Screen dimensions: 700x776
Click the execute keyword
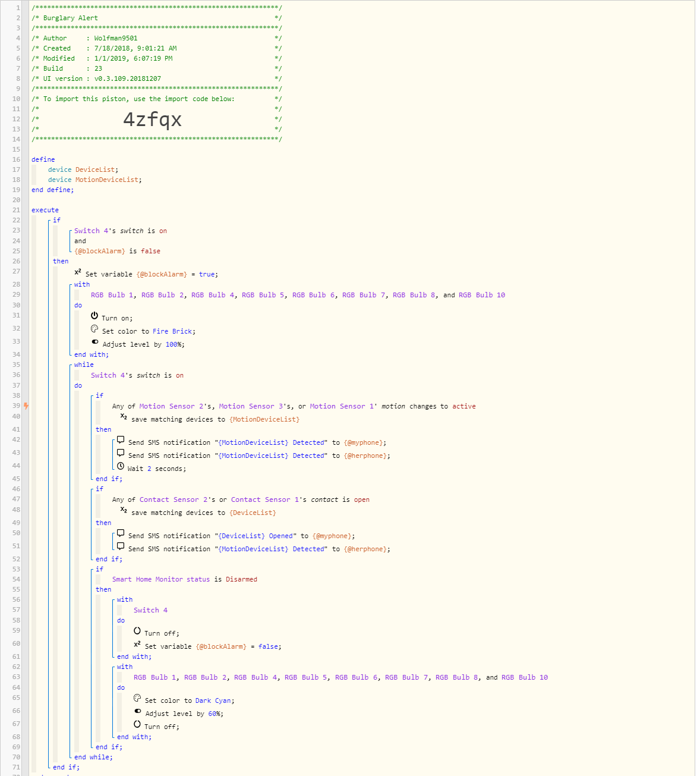pos(45,210)
